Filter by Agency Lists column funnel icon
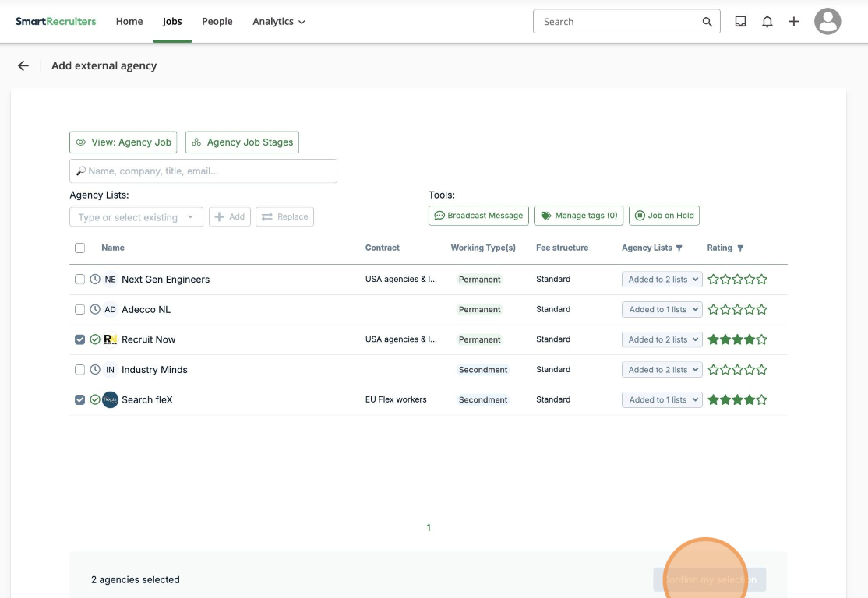The height and width of the screenshot is (598, 868). 679,248
